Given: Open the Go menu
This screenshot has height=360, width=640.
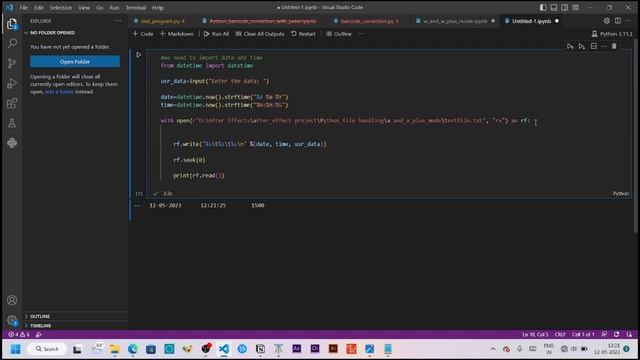Looking at the screenshot, I should (x=100, y=7).
